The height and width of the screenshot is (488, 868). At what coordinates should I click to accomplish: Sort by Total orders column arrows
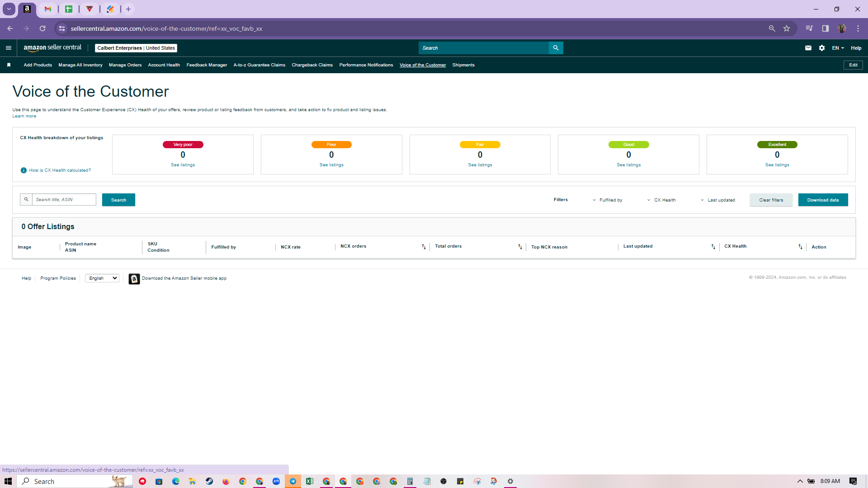tap(520, 247)
